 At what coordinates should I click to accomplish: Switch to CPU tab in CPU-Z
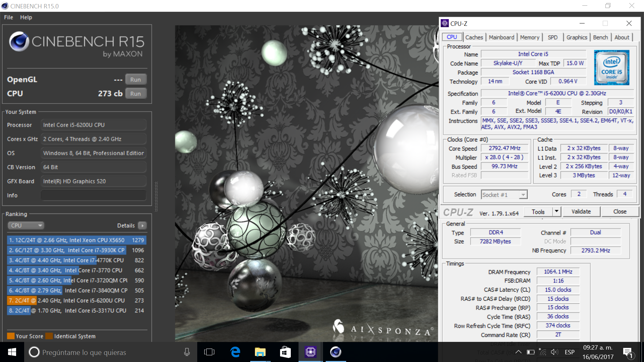[452, 37]
